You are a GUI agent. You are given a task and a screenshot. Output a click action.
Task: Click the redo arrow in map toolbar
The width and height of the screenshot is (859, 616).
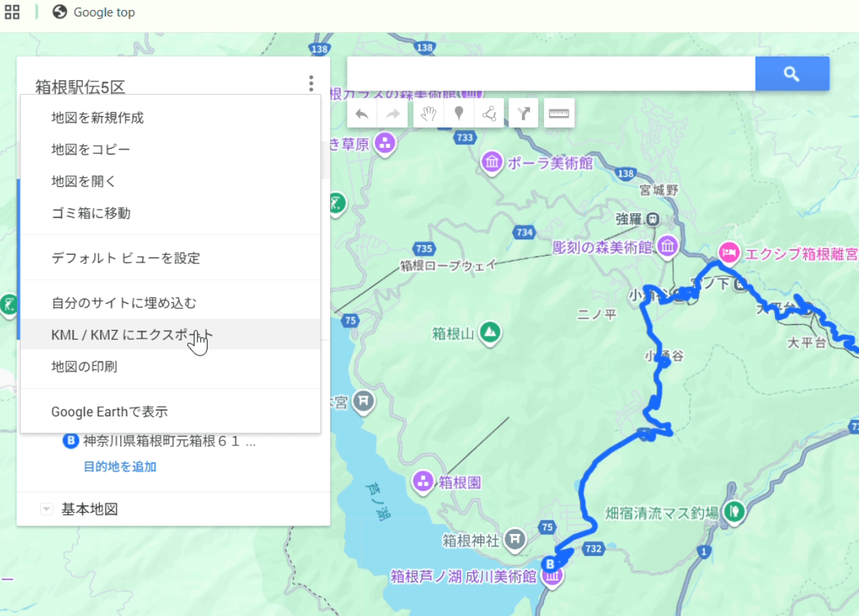coord(393,113)
